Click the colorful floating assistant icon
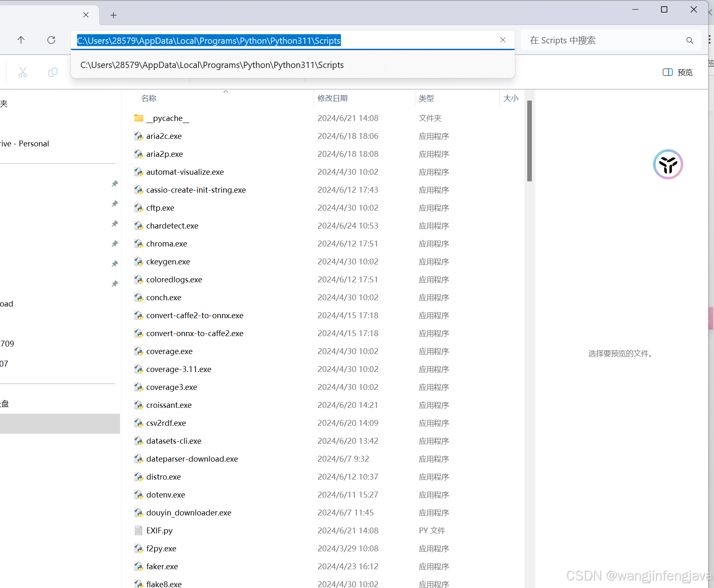The width and height of the screenshot is (714, 588). (x=668, y=164)
